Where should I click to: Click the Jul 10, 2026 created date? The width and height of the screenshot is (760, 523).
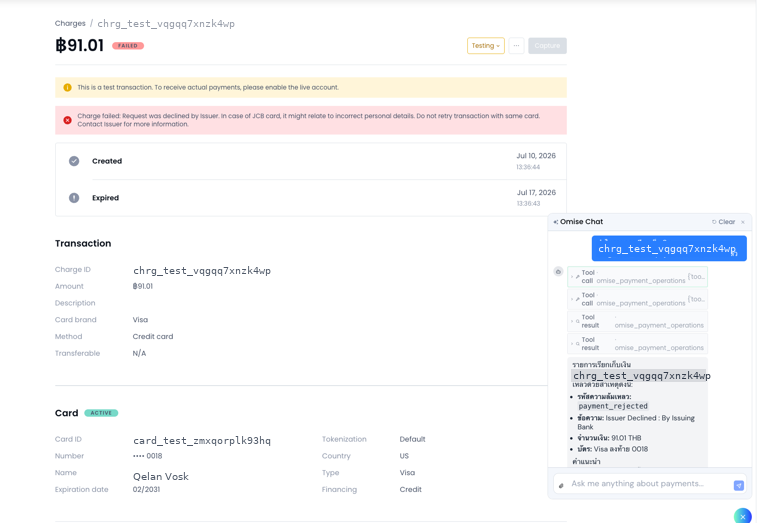[536, 156]
